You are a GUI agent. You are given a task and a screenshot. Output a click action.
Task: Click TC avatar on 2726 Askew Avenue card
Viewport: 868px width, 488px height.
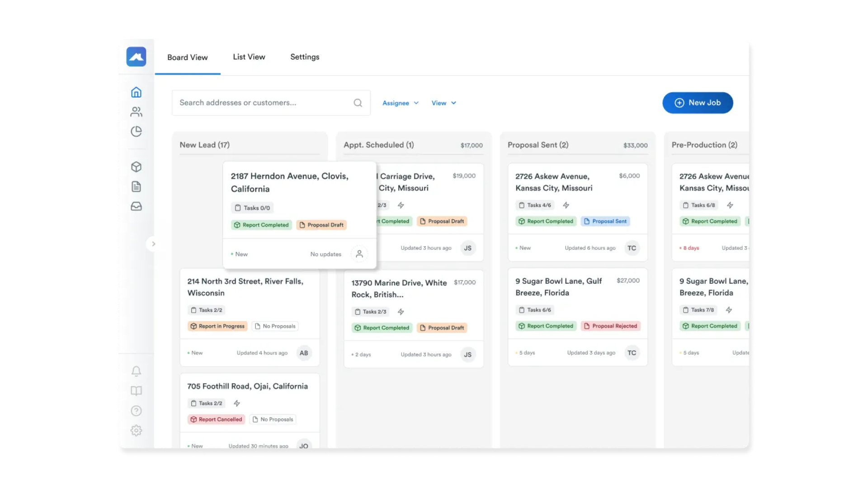click(632, 248)
